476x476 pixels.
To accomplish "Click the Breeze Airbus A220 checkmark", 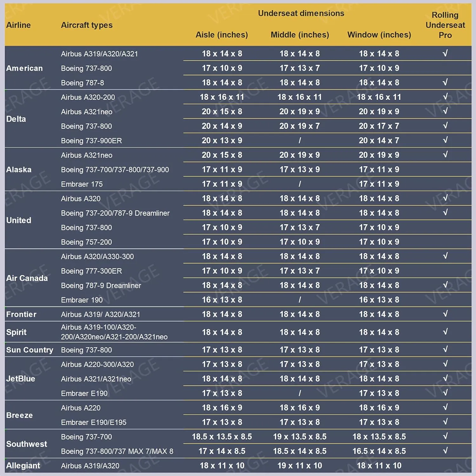I will click(445, 407).
